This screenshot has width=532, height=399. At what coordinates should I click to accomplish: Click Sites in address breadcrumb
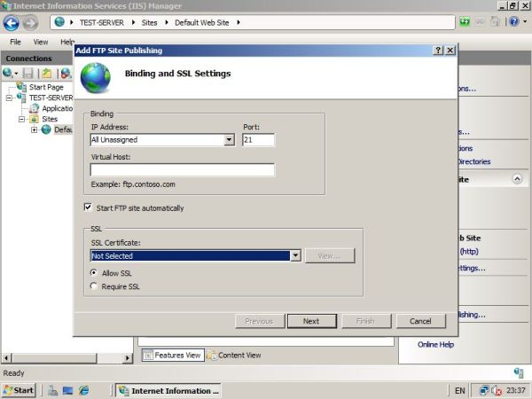click(149, 22)
